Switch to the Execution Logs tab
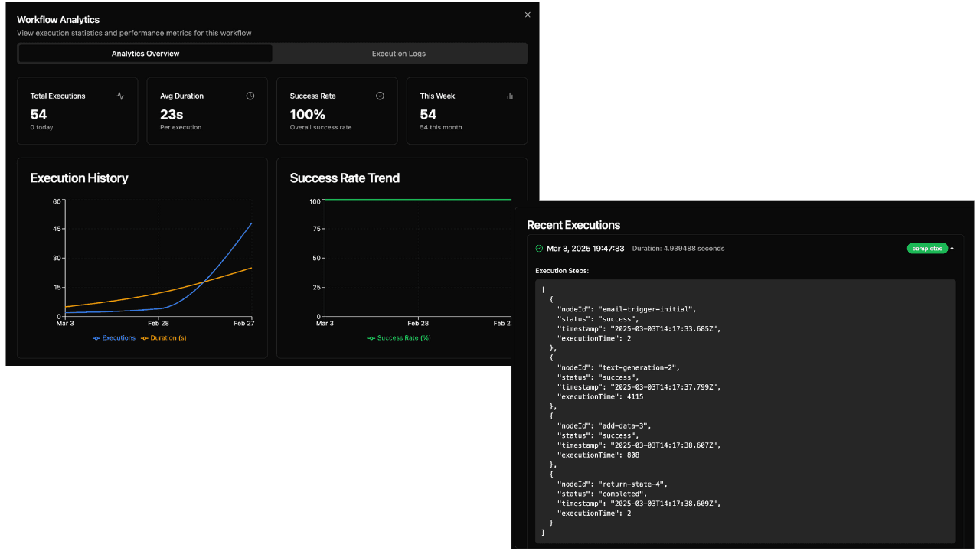 (x=399, y=53)
